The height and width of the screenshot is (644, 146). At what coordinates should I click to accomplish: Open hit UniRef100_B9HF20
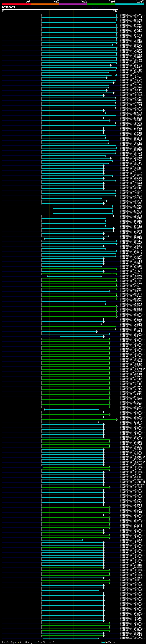[131, 45]
